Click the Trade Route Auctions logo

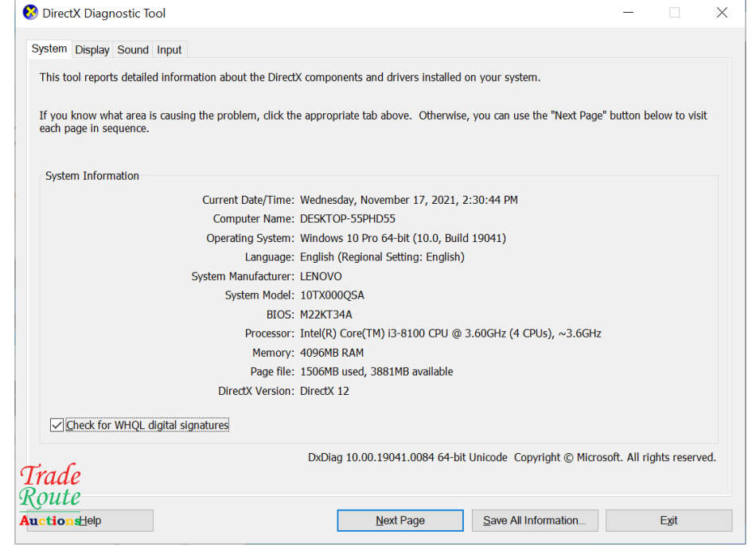tap(50, 495)
